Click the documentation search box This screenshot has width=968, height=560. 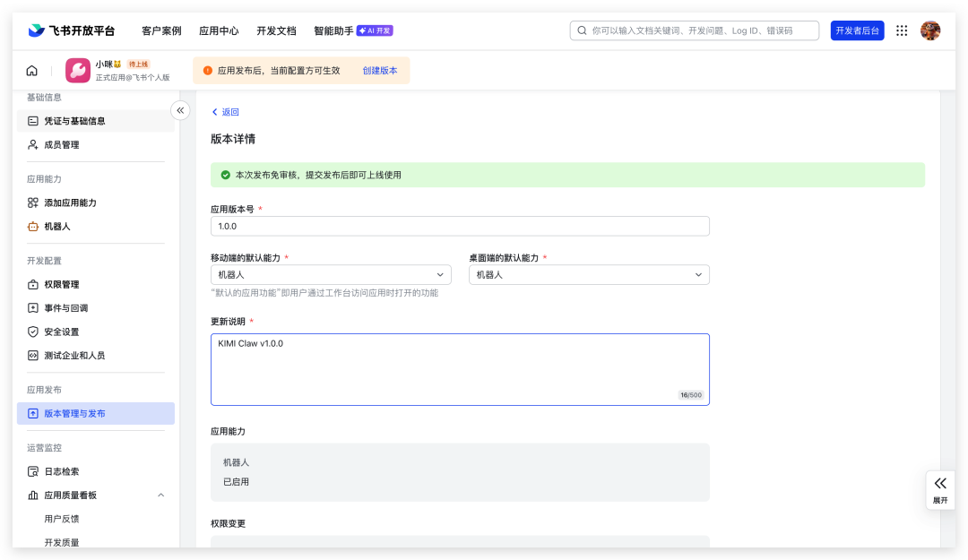coord(695,30)
